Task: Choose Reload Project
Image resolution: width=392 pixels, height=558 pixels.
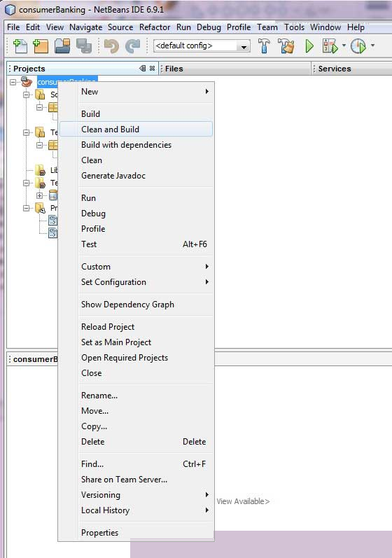Action: pyautogui.click(x=136, y=327)
